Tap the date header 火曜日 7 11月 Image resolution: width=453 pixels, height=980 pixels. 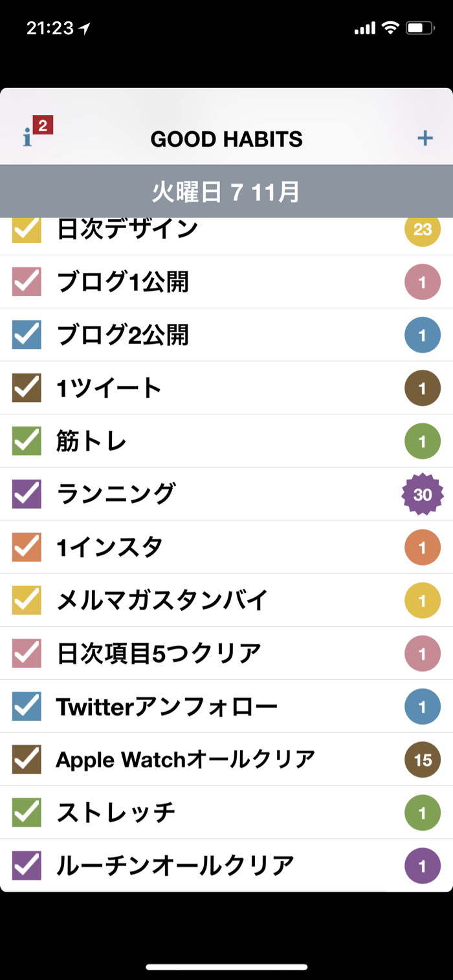226,192
